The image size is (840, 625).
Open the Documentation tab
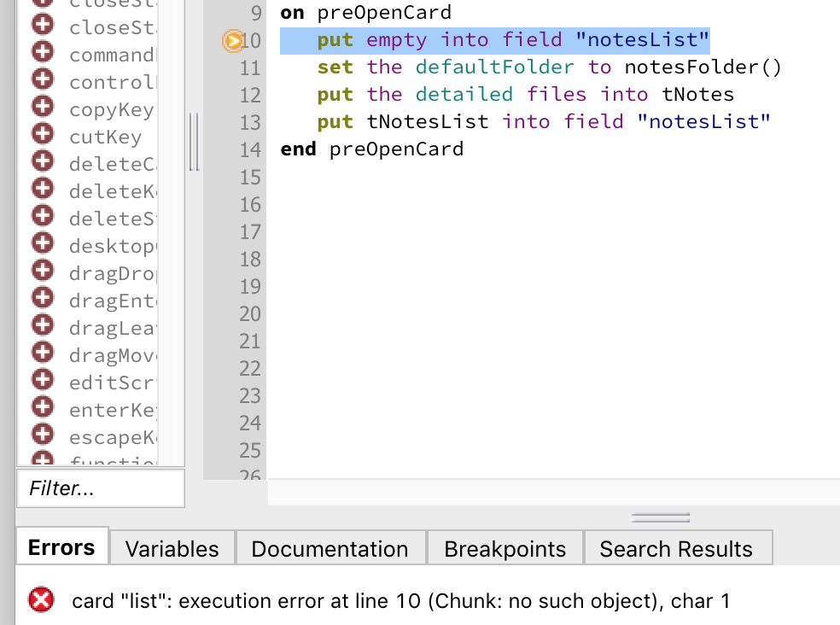[330, 548]
